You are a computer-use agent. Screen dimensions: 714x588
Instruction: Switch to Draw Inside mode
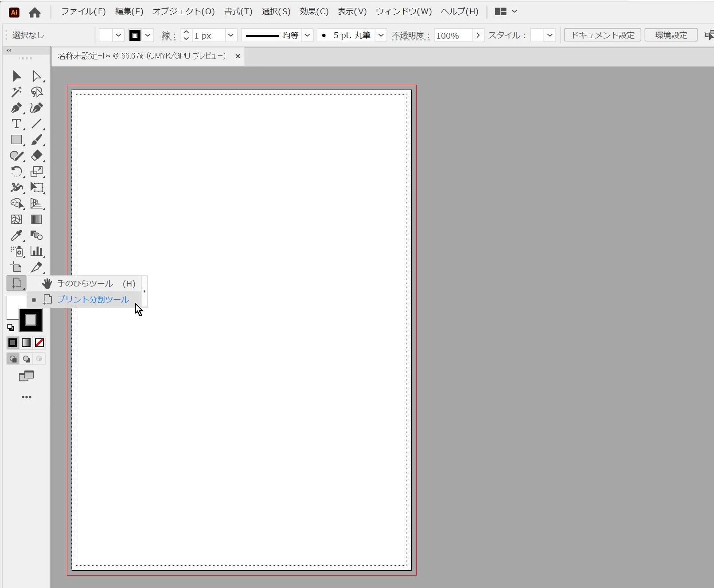(39, 359)
